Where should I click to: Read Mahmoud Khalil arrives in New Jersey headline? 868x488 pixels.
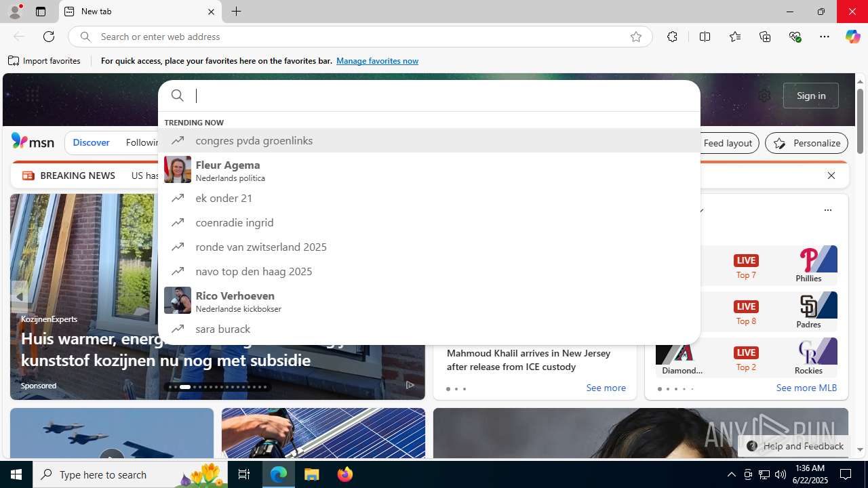coord(528,360)
